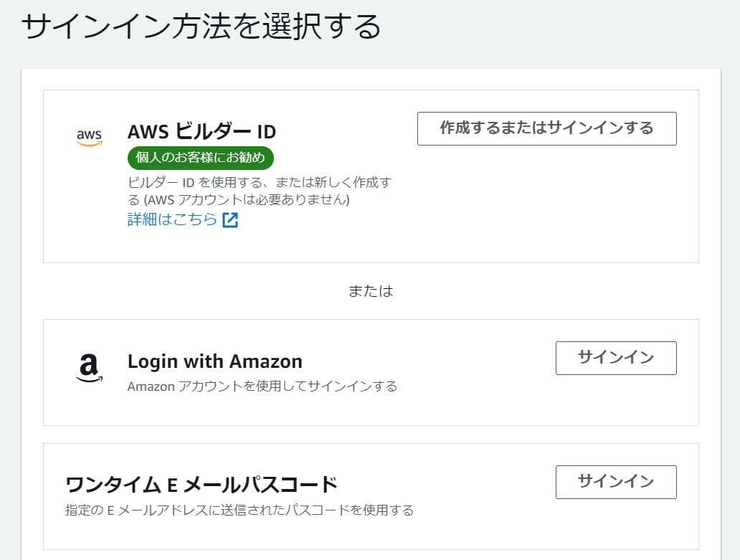The image size is (740, 560).
Task: Click the または divider text
Action: (x=370, y=290)
